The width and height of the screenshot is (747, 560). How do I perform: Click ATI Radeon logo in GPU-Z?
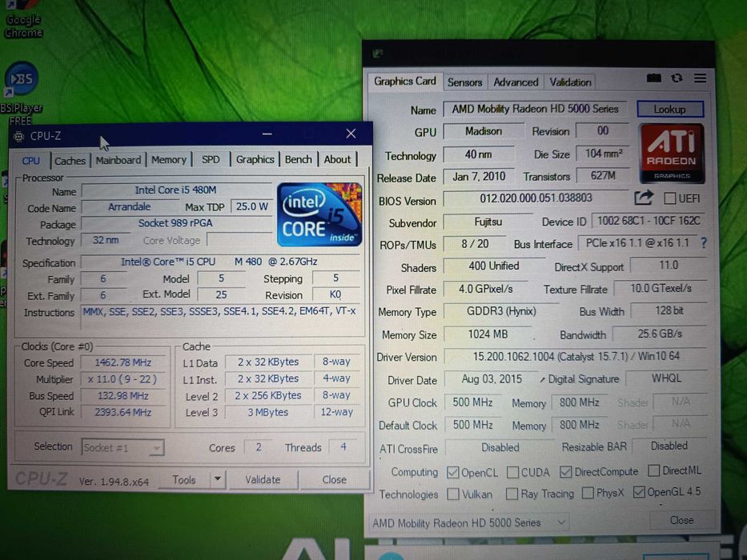point(672,154)
